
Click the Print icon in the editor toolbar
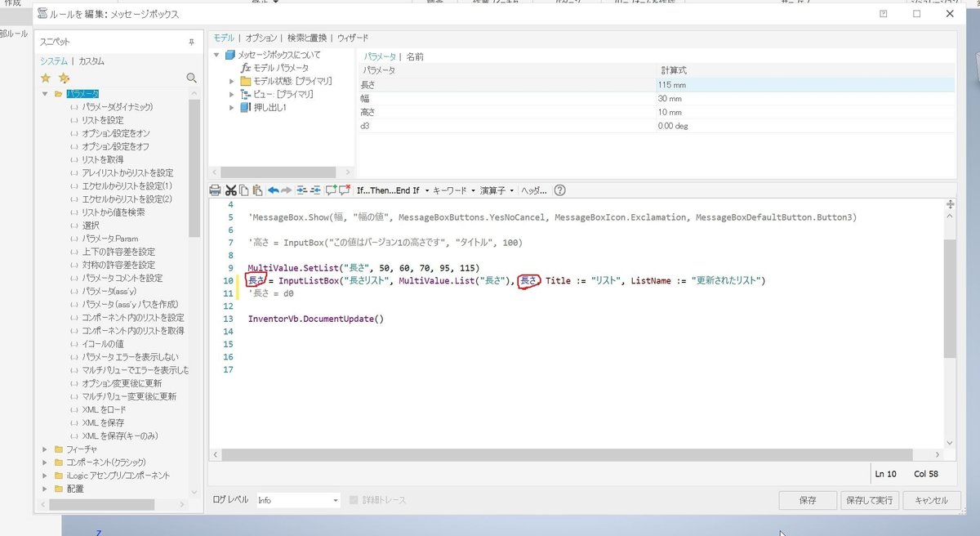[x=216, y=190]
